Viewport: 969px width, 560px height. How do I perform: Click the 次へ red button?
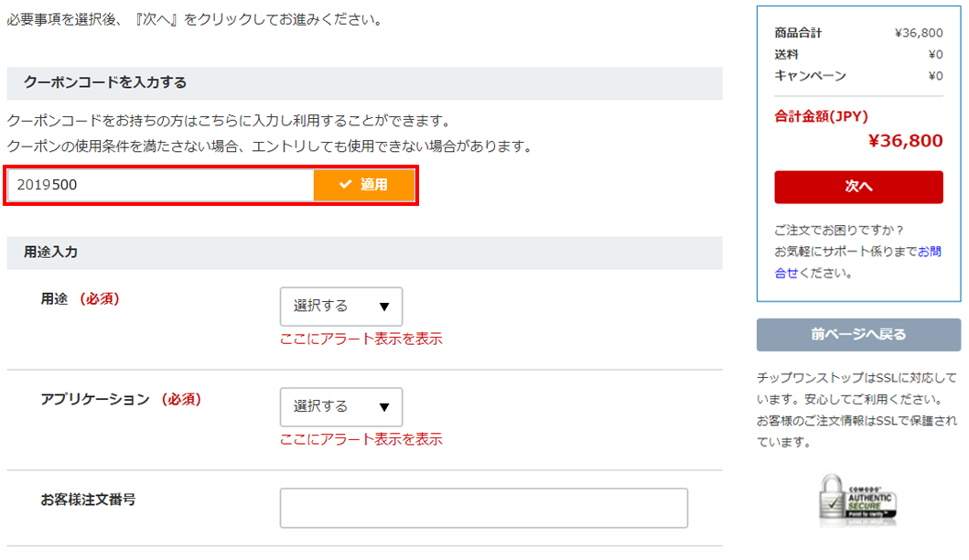[858, 187]
